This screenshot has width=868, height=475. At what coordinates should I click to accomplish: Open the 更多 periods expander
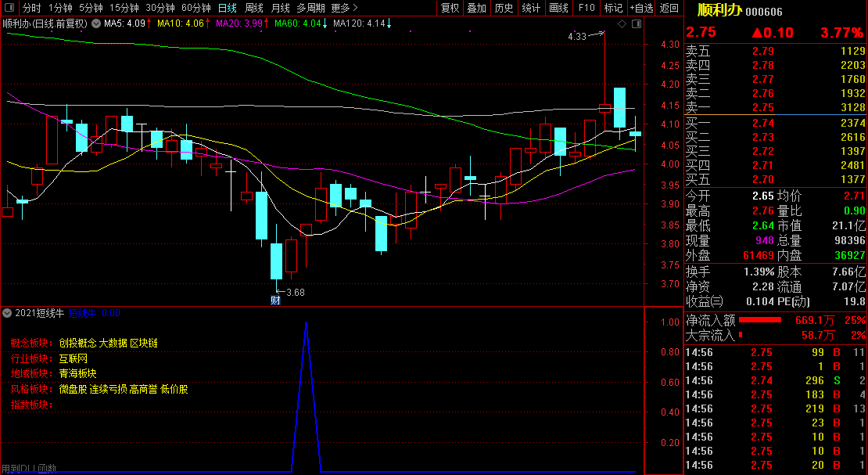344,8
